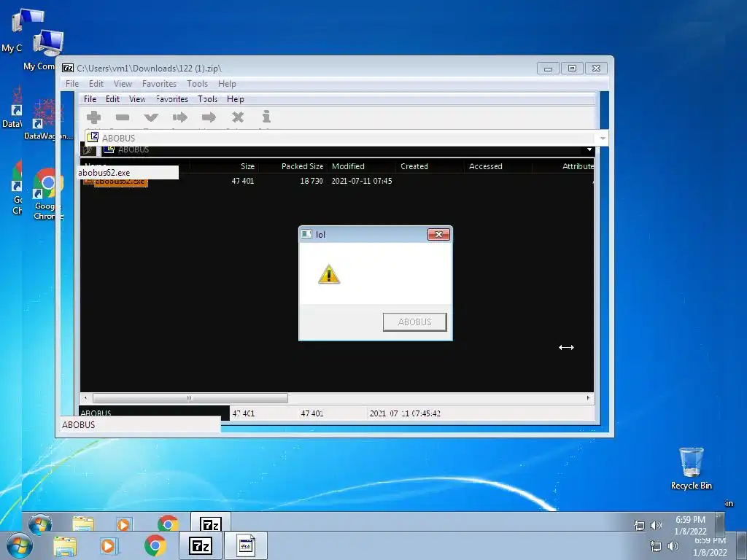The height and width of the screenshot is (560, 747).
Task: Expand the black ABOBUS address bar dropdown arrow
Action: [x=589, y=149]
